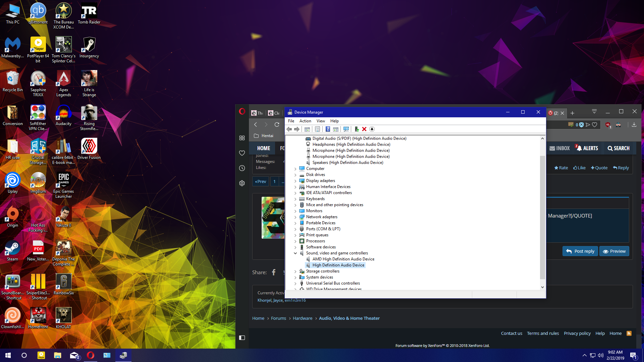
Task: Click the volume icon in system tray
Action: click(x=600, y=355)
